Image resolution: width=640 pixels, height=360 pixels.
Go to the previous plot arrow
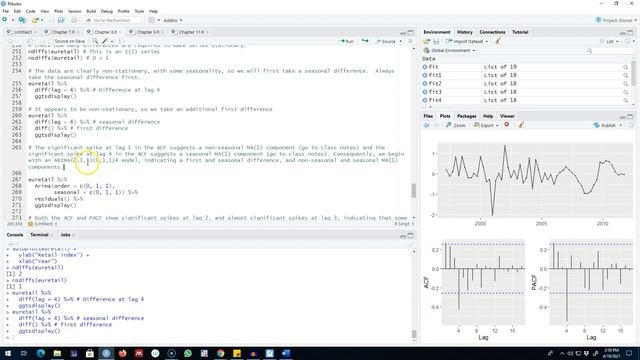click(427, 125)
